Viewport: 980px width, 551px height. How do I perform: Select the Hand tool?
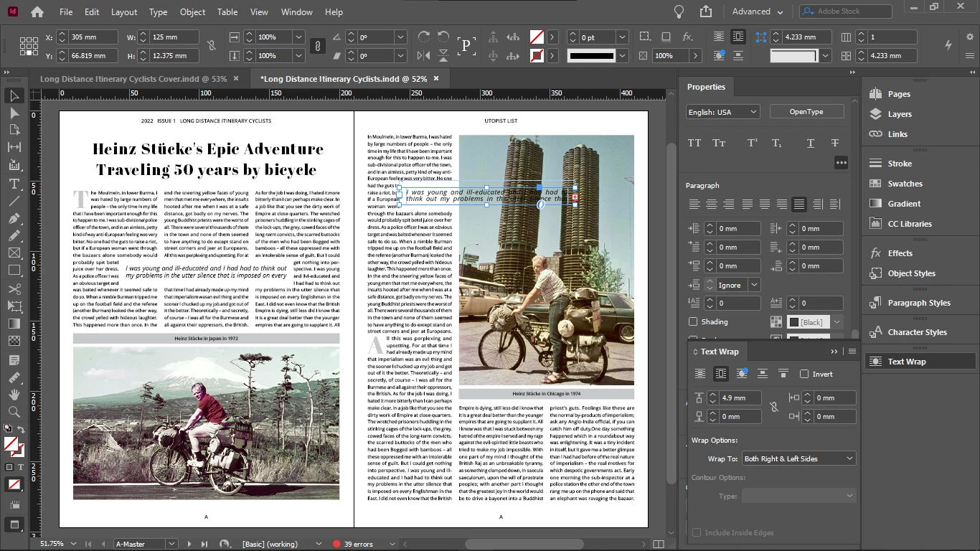14,394
